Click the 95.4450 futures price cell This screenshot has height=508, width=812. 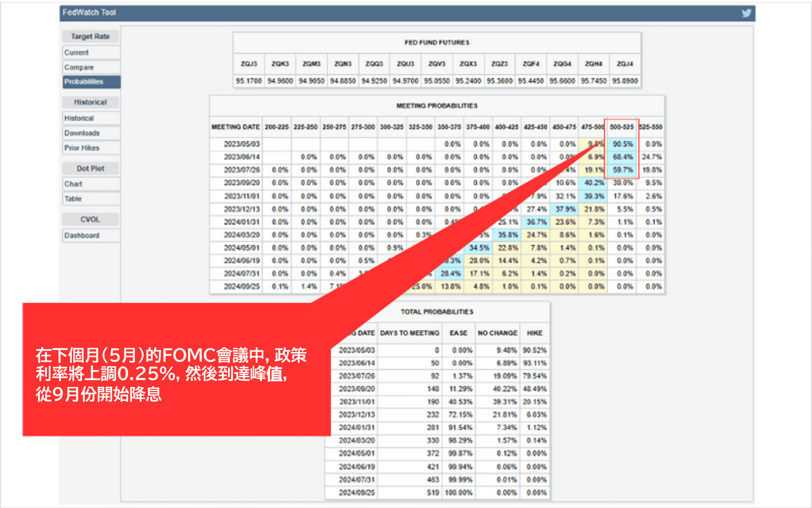tap(530, 81)
